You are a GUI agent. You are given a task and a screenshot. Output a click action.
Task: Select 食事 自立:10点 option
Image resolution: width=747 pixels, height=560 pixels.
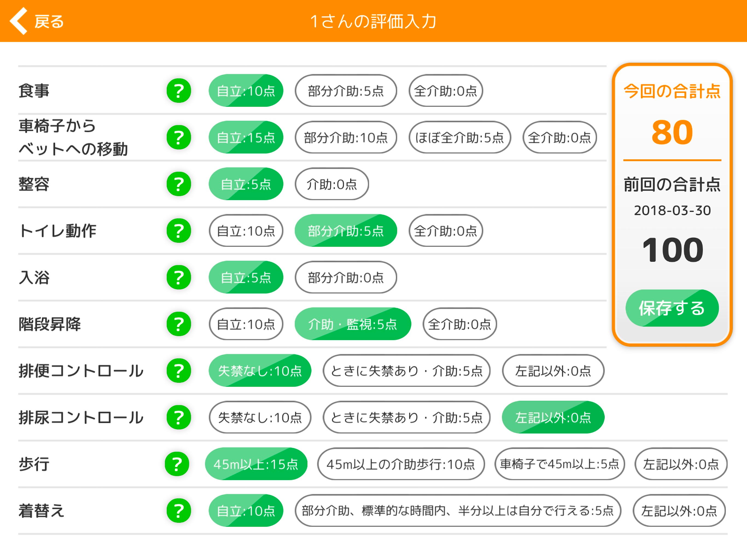(246, 91)
